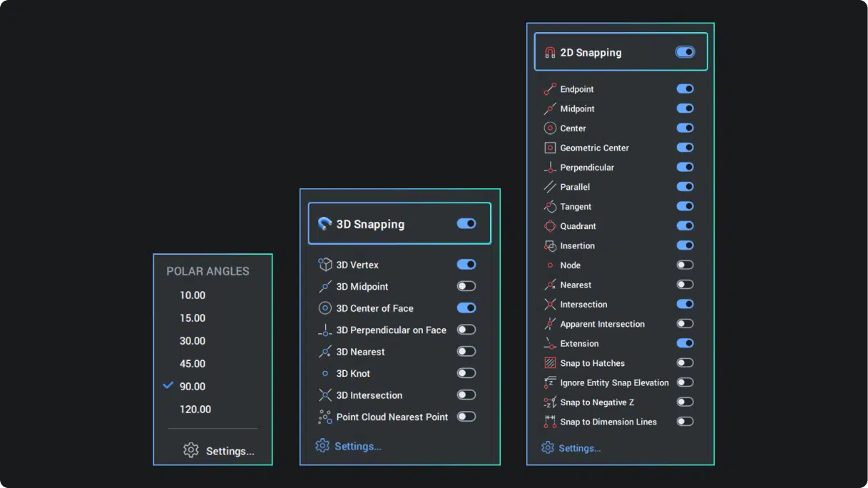Enable the Snap to Negative Z toggle

685,402
